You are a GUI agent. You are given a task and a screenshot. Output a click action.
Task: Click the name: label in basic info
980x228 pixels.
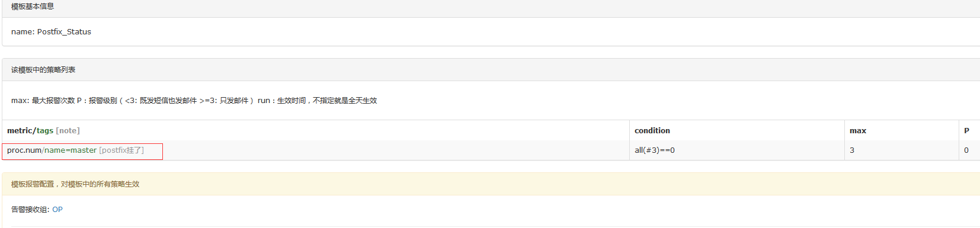[x=23, y=32]
